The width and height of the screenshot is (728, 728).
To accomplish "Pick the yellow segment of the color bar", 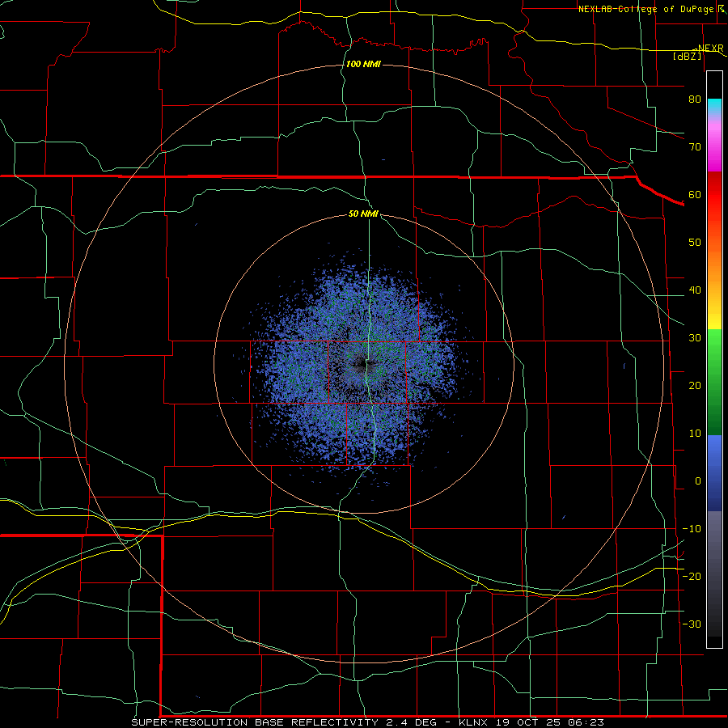I will (714, 320).
